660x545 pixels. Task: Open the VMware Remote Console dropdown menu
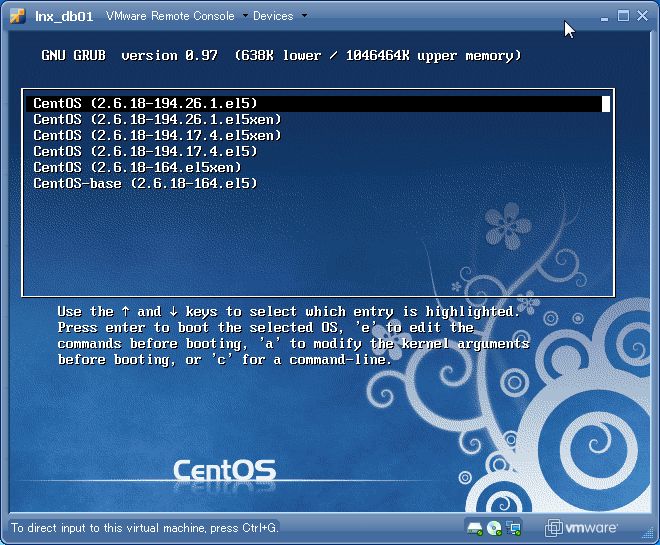[x=177, y=16]
